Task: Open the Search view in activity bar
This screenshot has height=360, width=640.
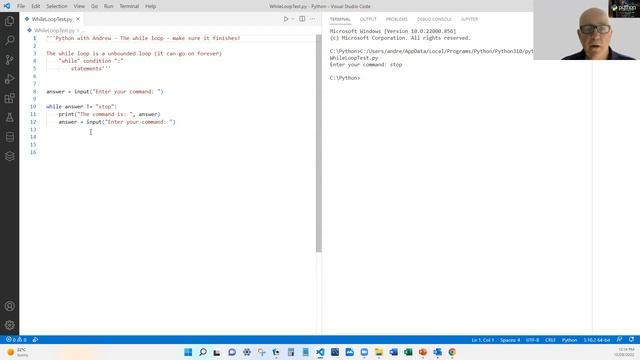Action: tap(9, 40)
